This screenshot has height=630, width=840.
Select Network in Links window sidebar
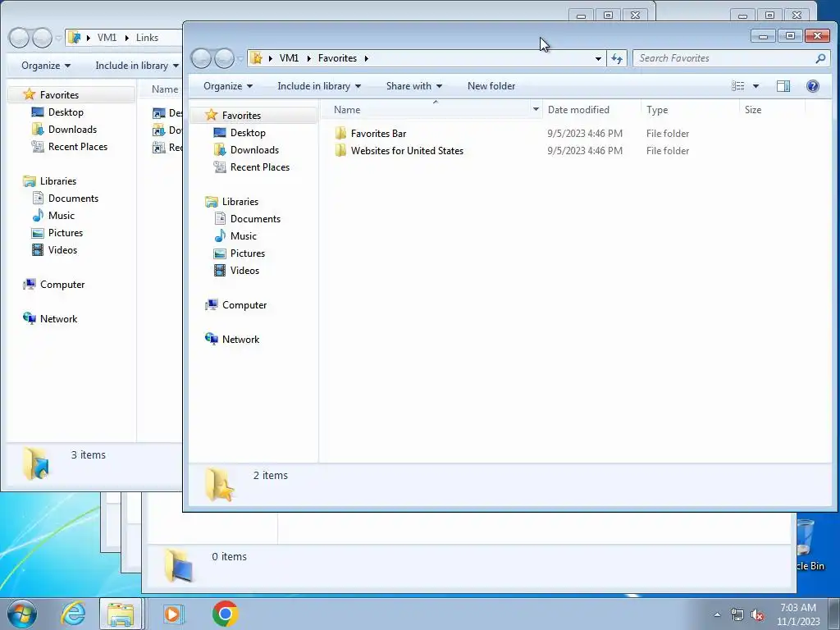coord(58,319)
